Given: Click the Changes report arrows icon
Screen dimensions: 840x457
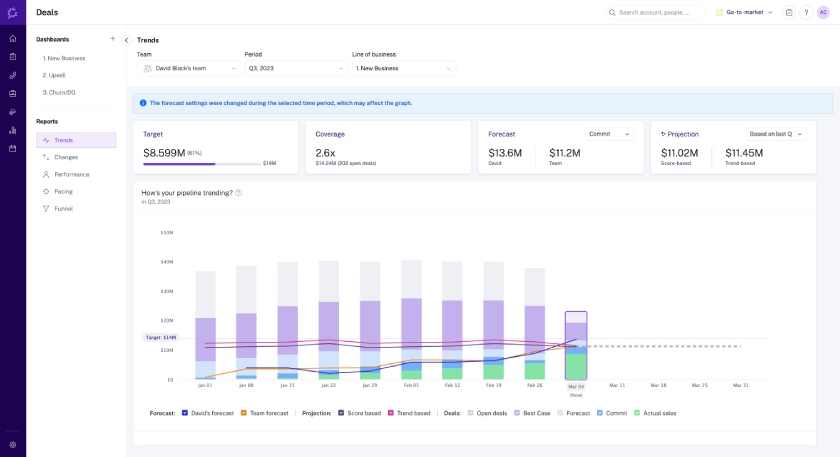Looking at the screenshot, I should 46,157.
